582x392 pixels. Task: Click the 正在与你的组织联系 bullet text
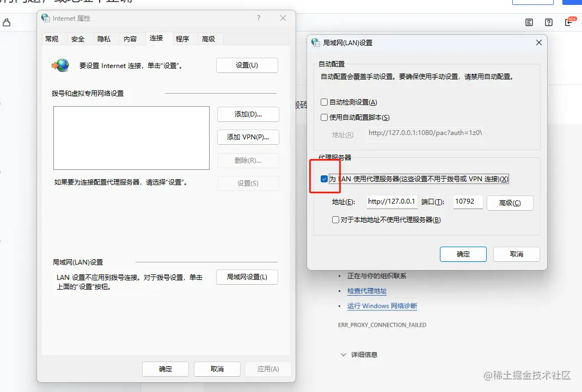377,276
